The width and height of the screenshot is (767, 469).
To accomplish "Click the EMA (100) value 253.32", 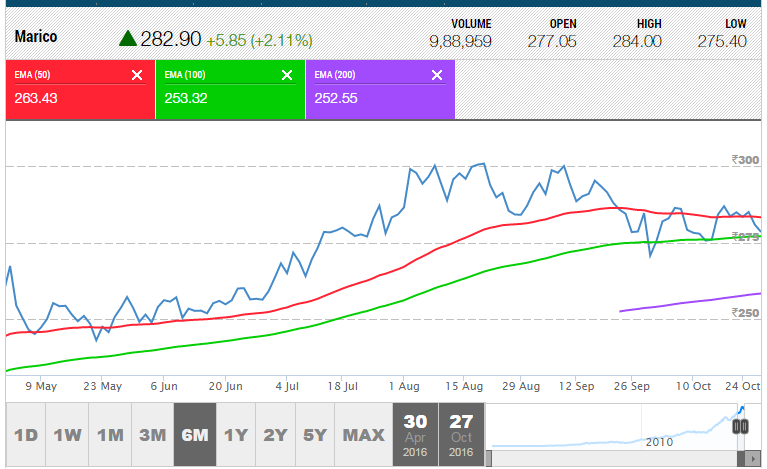I will tap(186, 98).
